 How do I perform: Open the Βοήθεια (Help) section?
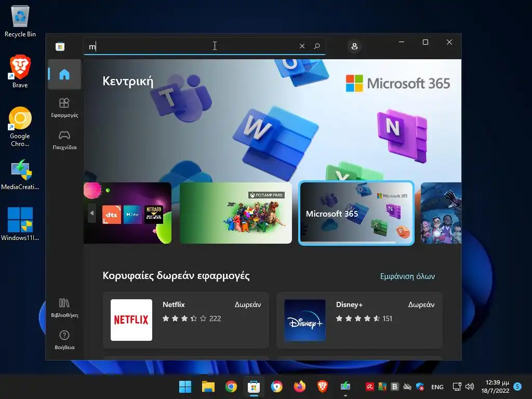click(64, 340)
